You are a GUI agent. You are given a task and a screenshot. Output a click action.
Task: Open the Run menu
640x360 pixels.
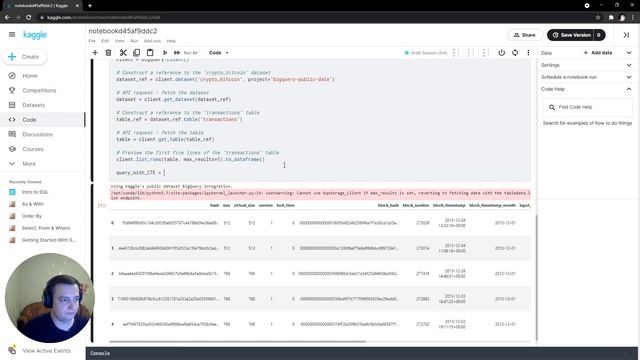134,41
